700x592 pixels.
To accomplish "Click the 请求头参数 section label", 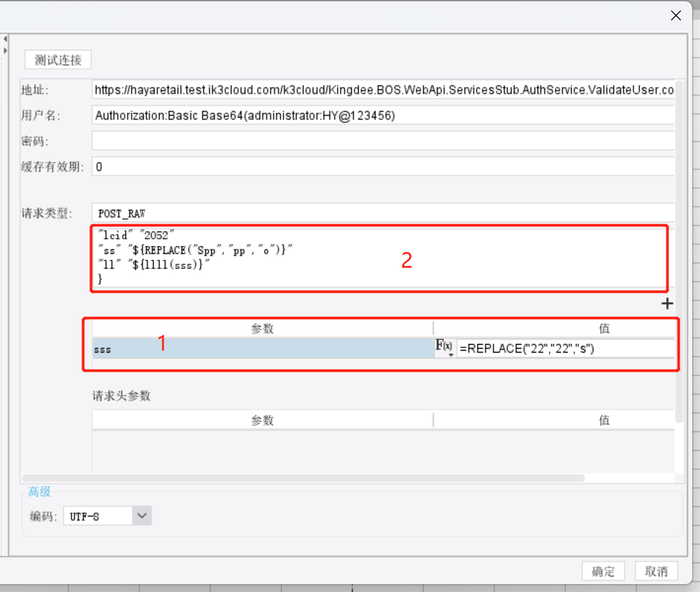I will pos(122,396).
